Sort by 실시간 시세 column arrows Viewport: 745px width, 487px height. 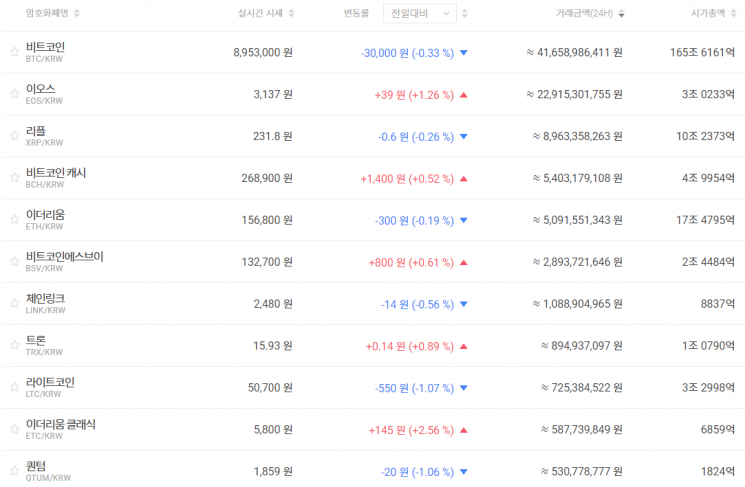coord(291,13)
